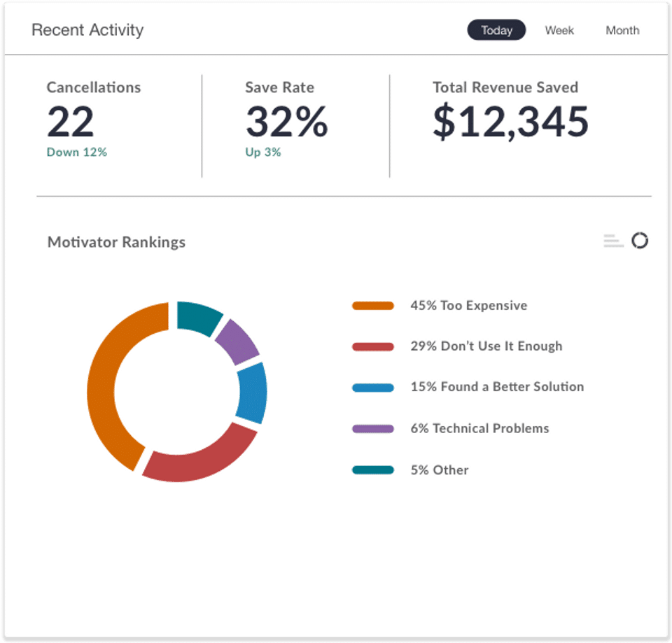
Task: Select the donut chart view icon
Action: point(640,240)
